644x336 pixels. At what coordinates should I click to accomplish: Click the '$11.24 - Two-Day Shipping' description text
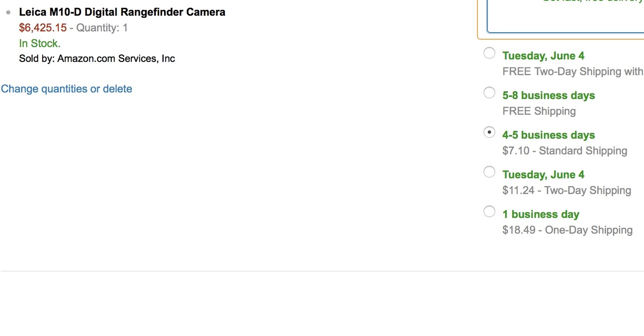pyautogui.click(x=567, y=191)
